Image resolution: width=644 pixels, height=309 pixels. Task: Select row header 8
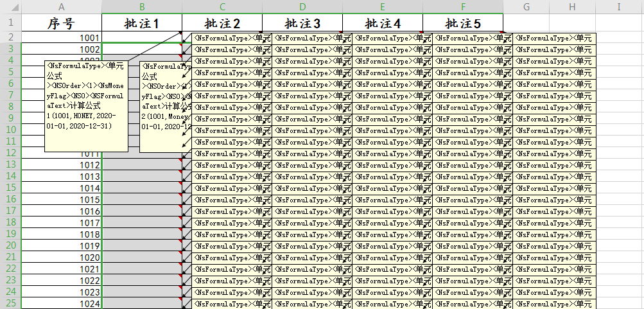(x=11, y=107)
